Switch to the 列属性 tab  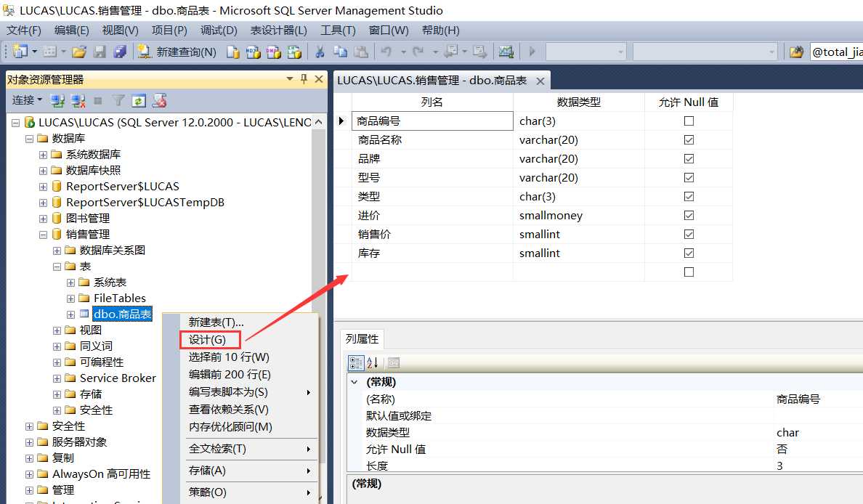(362, 339)
